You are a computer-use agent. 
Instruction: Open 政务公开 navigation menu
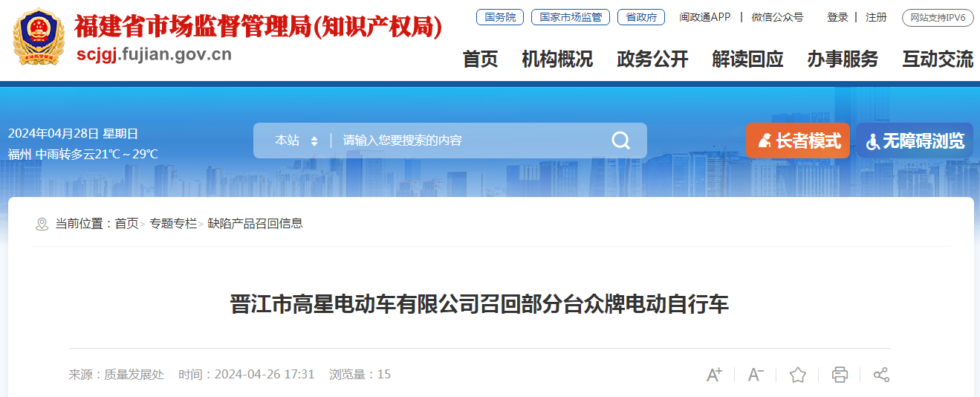point(652,59)
